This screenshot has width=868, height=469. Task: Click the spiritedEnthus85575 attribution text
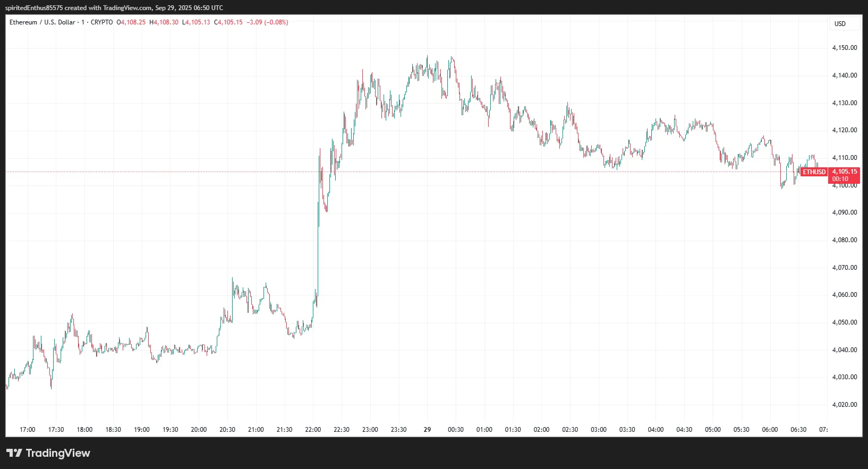pyautogui.click(x=33, y=8)
